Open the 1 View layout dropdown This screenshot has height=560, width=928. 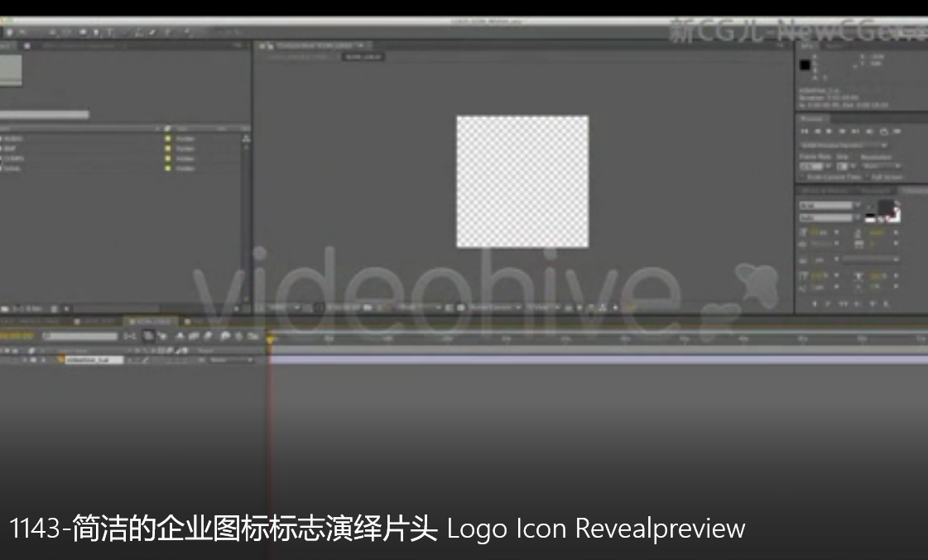point(542,308)
